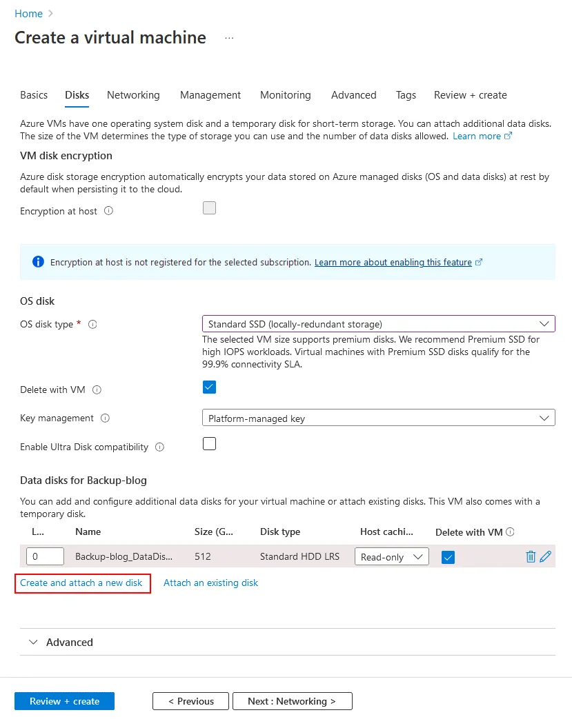Click info icon next to Enable Ultra Disk compatibility
Viewport: 572px width, 728px height.
160,447
